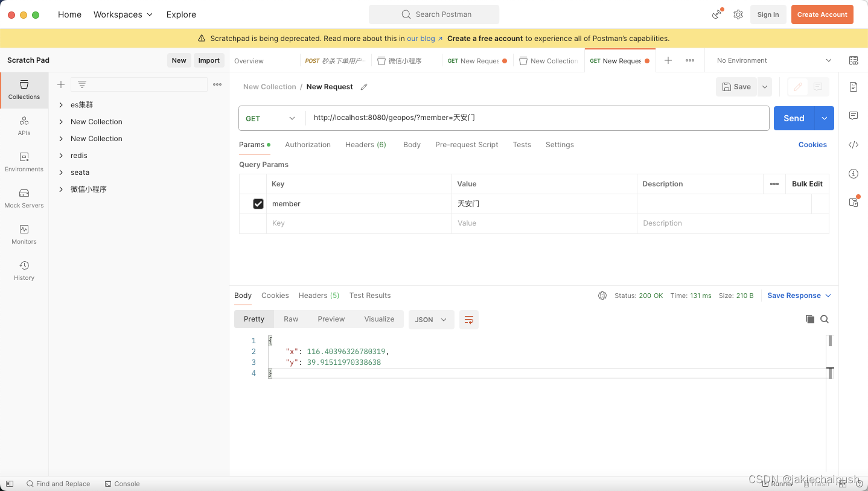Open the 'our blog' link in banner
Image resolution: width=868 pixels, height=491 pixels.
tap(424, 39)
